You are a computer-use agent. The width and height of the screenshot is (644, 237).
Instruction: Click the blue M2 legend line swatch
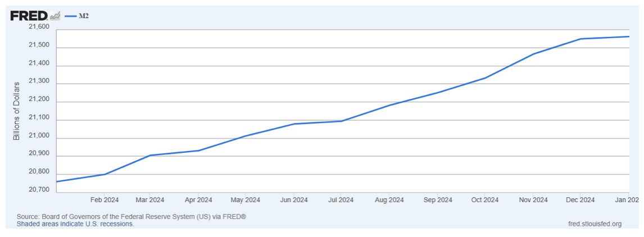(x=71, y=16)
